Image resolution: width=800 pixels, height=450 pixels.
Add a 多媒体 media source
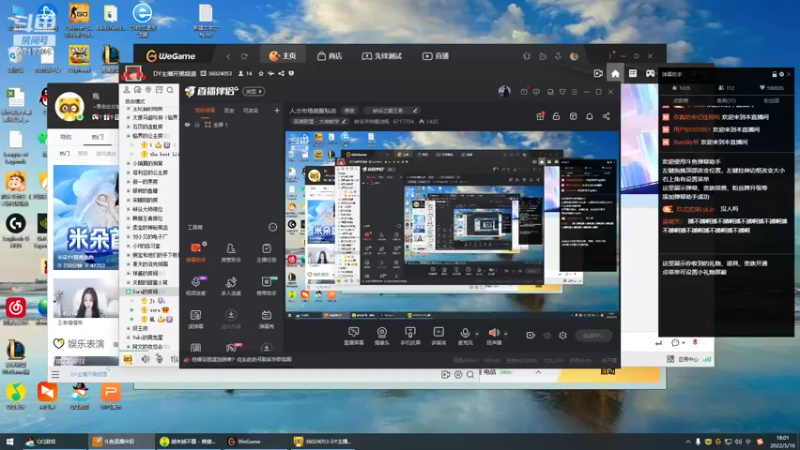click(x=438, y=336)
